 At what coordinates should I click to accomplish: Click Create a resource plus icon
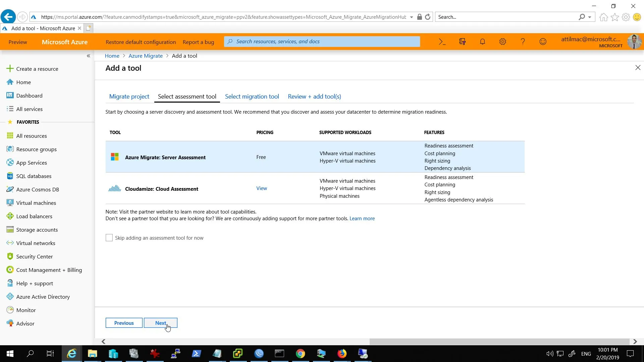(10, 68)
